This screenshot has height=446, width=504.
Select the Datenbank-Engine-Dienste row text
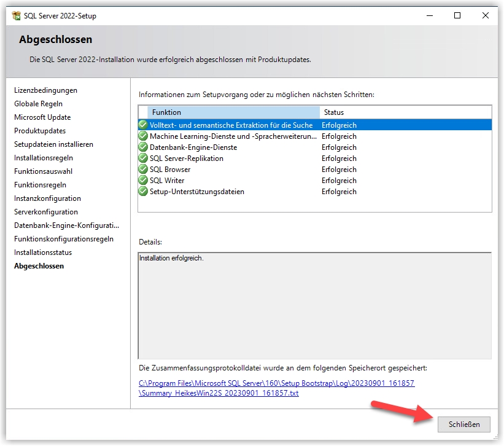click(193, 147)
